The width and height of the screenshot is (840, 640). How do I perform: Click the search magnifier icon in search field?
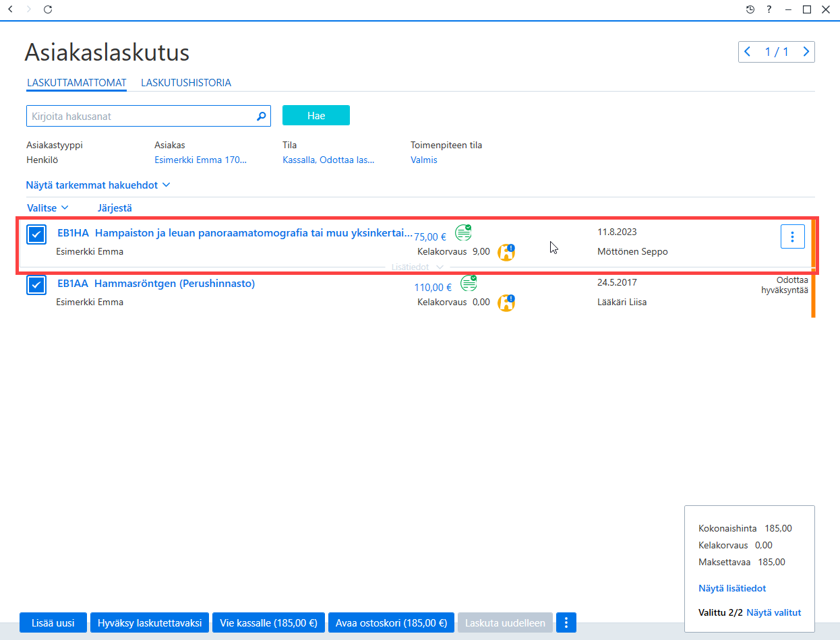tap(262, 116)
